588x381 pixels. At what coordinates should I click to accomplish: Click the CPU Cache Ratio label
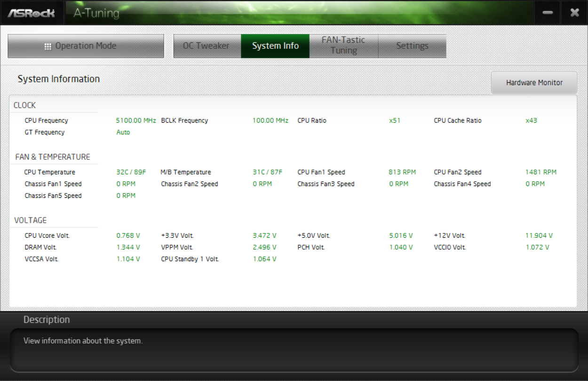(x=458, y=120)
